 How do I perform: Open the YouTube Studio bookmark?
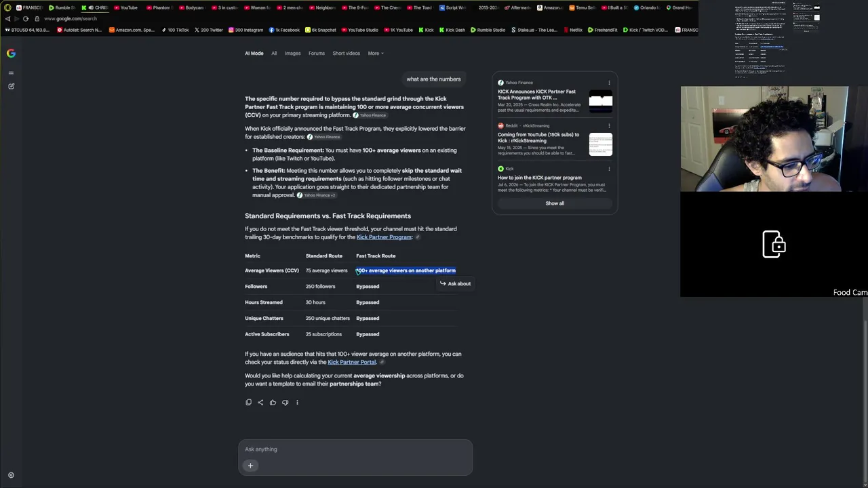[x=359, y=30]
